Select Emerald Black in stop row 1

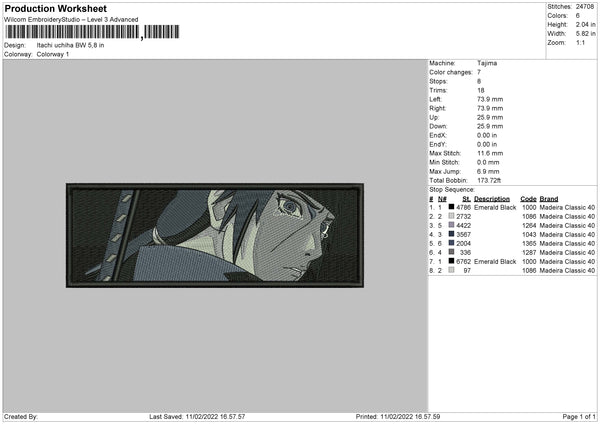[495, 207]
